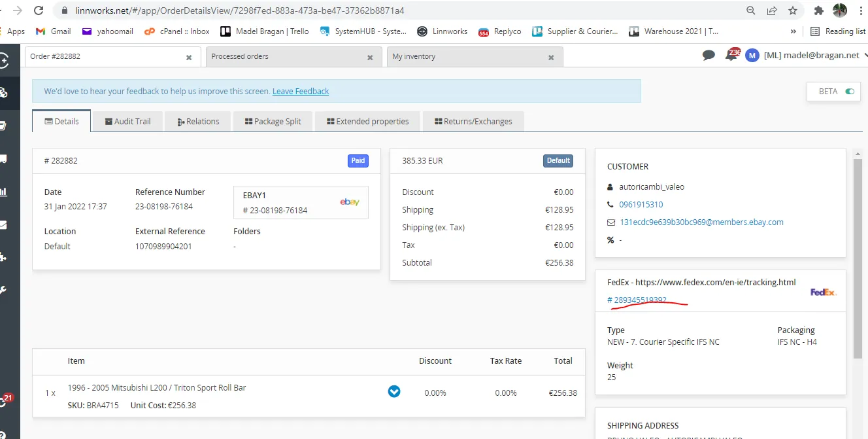Open the Details tab
The height and width of the screenshot is (439, 868).
61,121
